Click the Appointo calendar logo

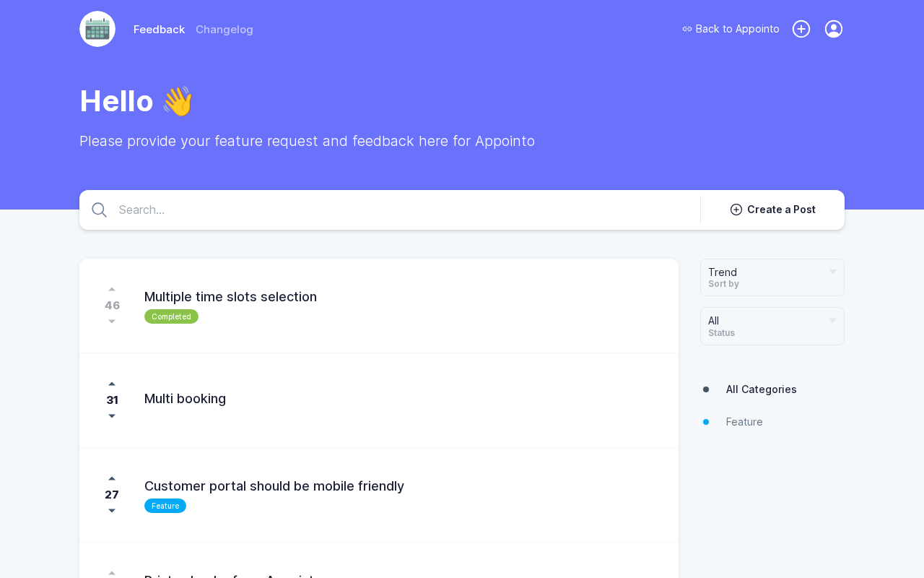[97, 29]
